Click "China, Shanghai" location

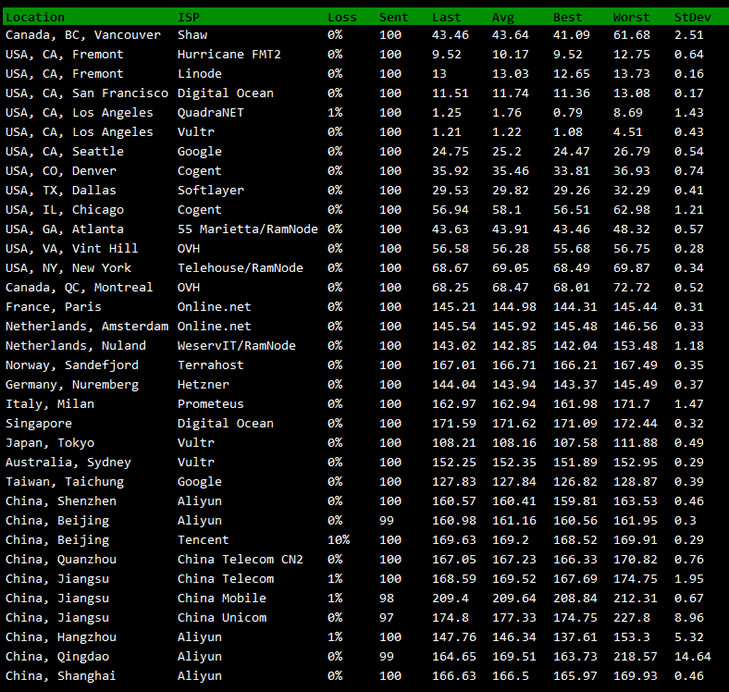[x=60, y=677]
